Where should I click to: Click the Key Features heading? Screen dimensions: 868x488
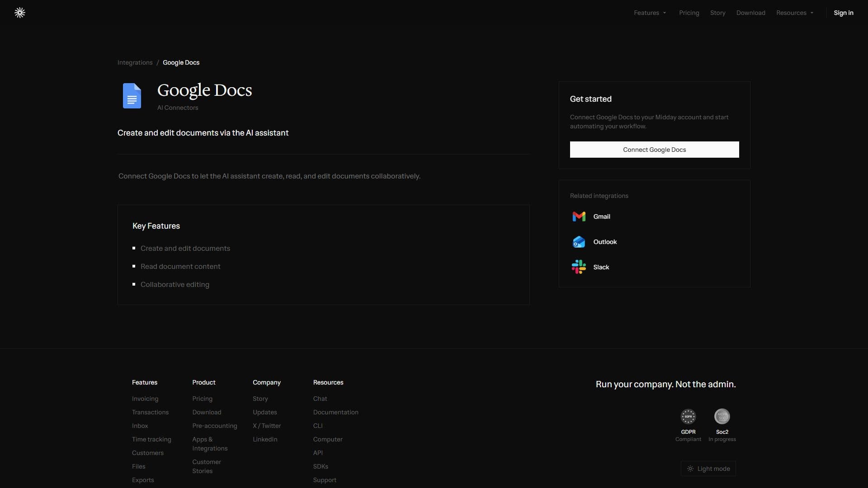(156, 226)
